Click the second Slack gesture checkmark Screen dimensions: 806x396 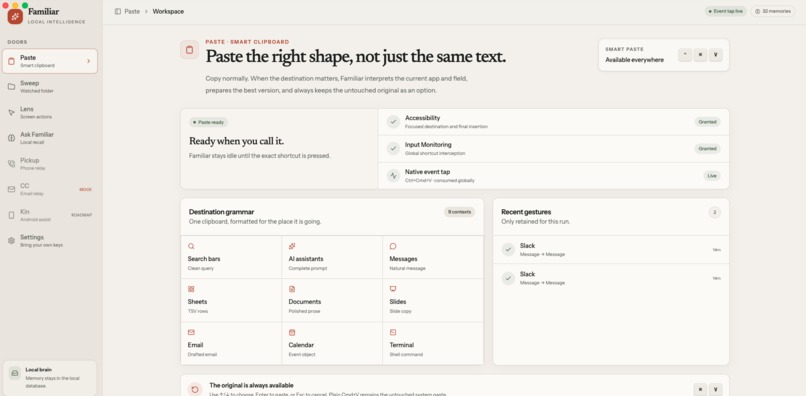coord(508,278)
